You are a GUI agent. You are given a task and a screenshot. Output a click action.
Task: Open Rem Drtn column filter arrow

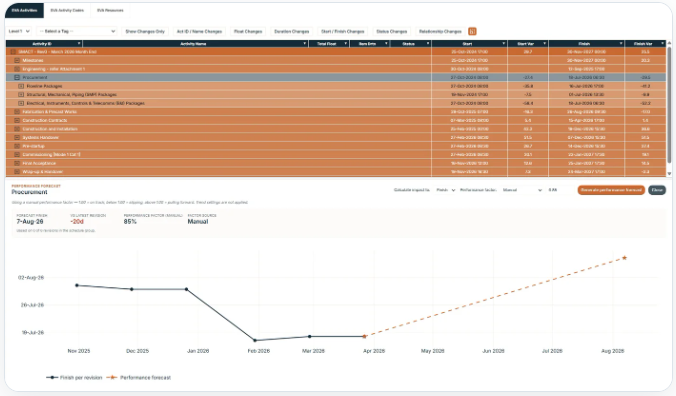tap(386, 44)
